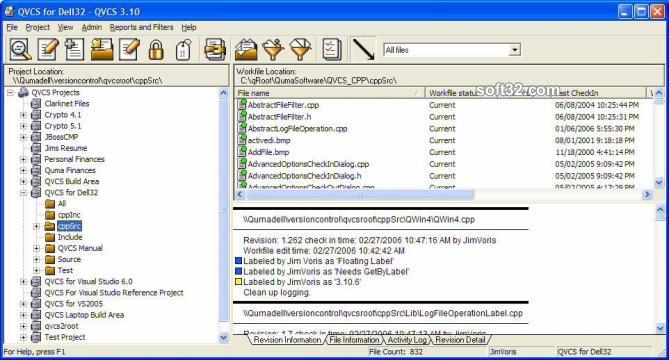Click the funnel filter icon with gear
Screen dimensions: 669x360
[x=273, y=49]
